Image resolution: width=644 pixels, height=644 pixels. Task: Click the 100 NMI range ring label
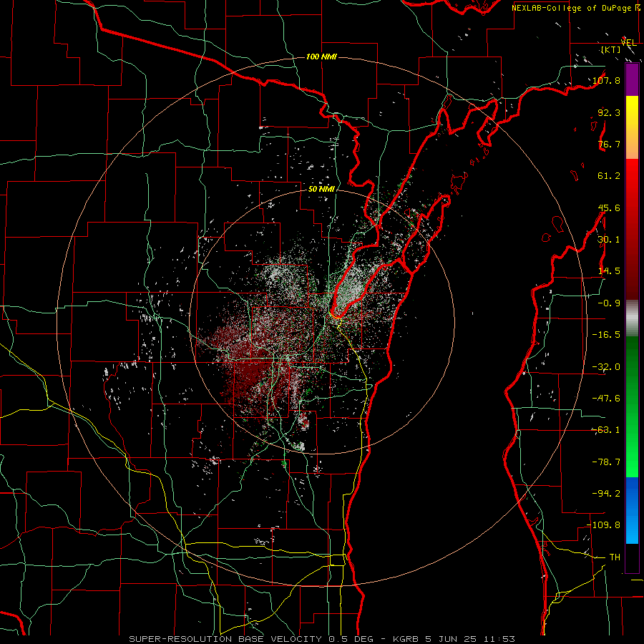[x=321, y=57]
